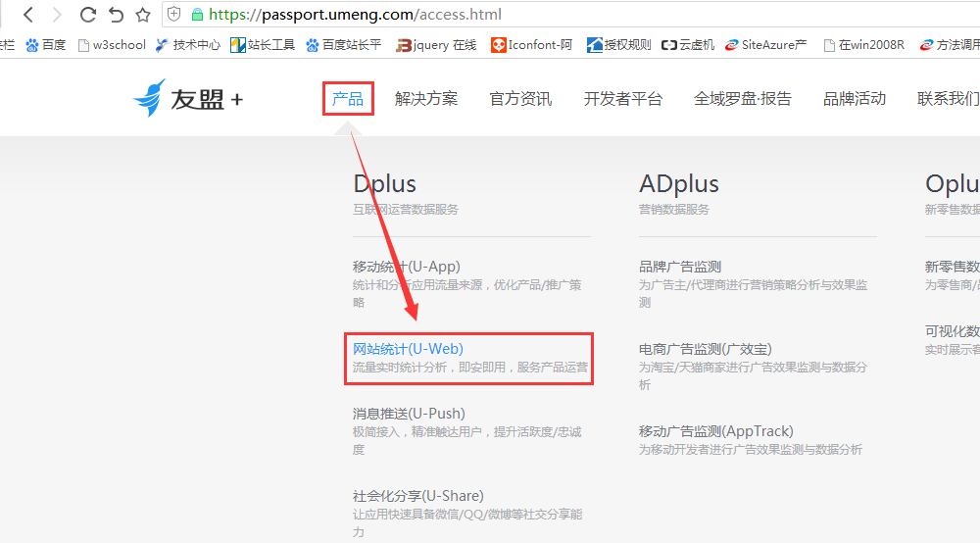
Task: Open the 云虚机 bookmark
Action: tap(688, 45)
